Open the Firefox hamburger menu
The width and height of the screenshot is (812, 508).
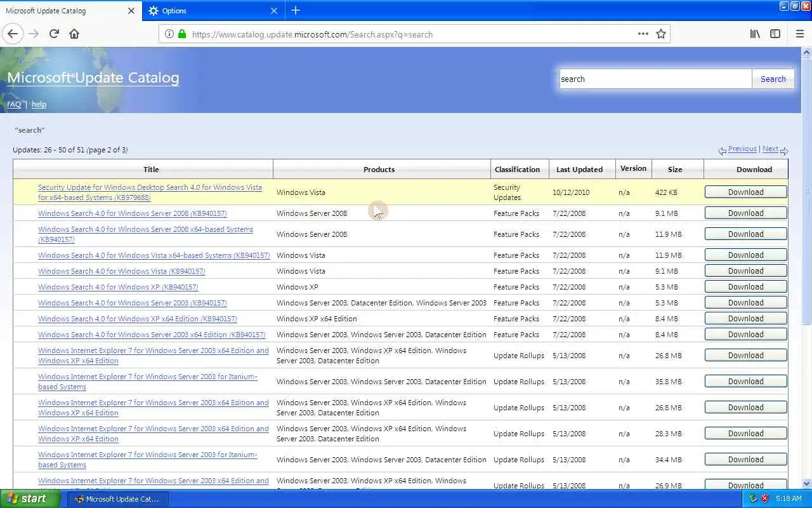800,34
